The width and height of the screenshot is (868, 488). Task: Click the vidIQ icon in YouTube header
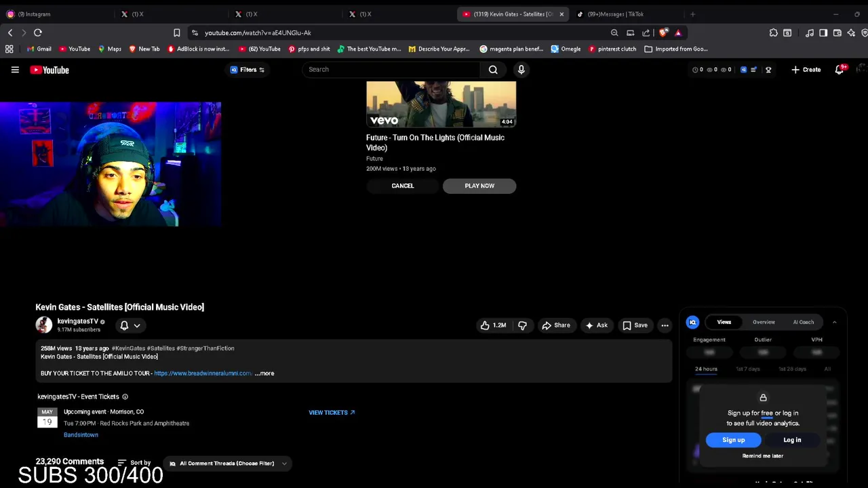point(744,70)
